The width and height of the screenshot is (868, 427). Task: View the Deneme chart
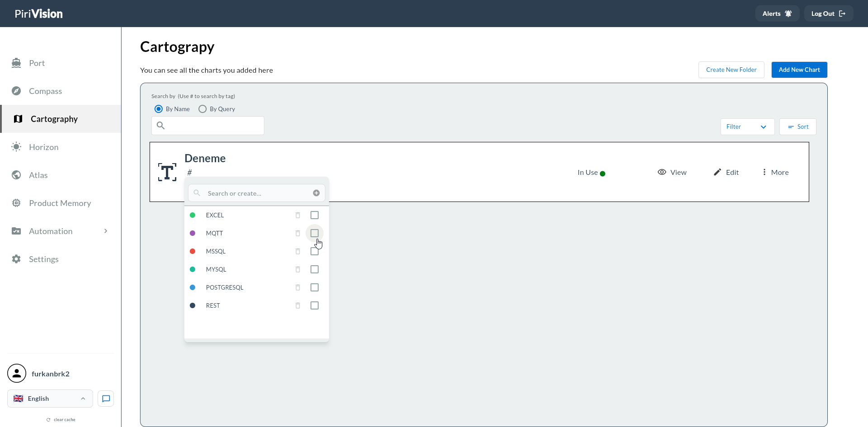[x=672, y=172]
